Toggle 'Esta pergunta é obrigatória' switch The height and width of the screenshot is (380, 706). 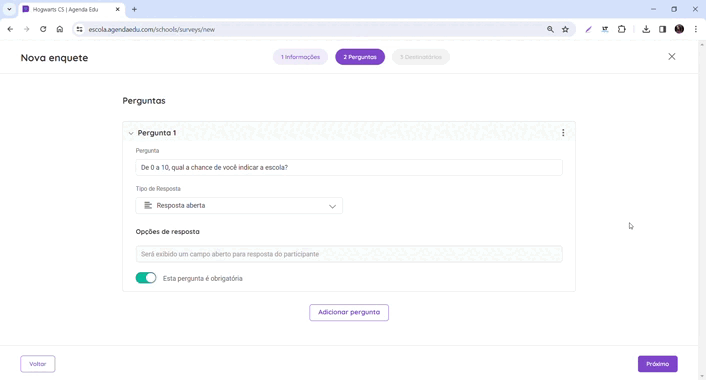[x=146, y=278]
